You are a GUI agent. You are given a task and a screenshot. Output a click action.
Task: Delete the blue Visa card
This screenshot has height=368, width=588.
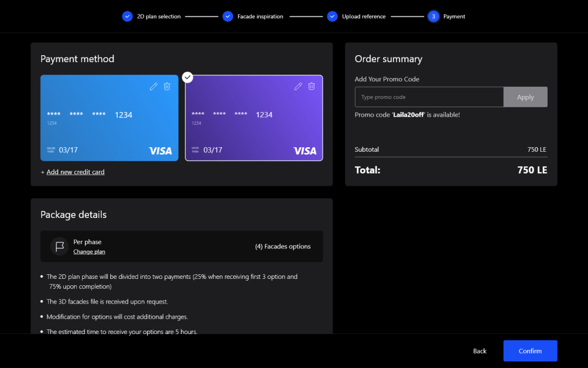tap(167, 86)
